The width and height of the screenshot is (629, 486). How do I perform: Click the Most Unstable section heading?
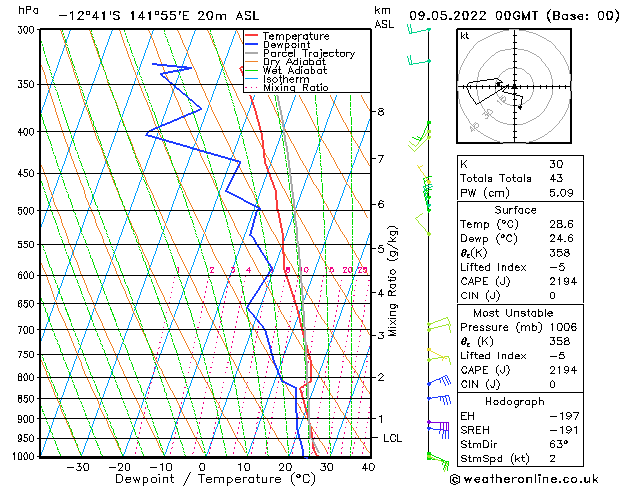pos(513,313)
